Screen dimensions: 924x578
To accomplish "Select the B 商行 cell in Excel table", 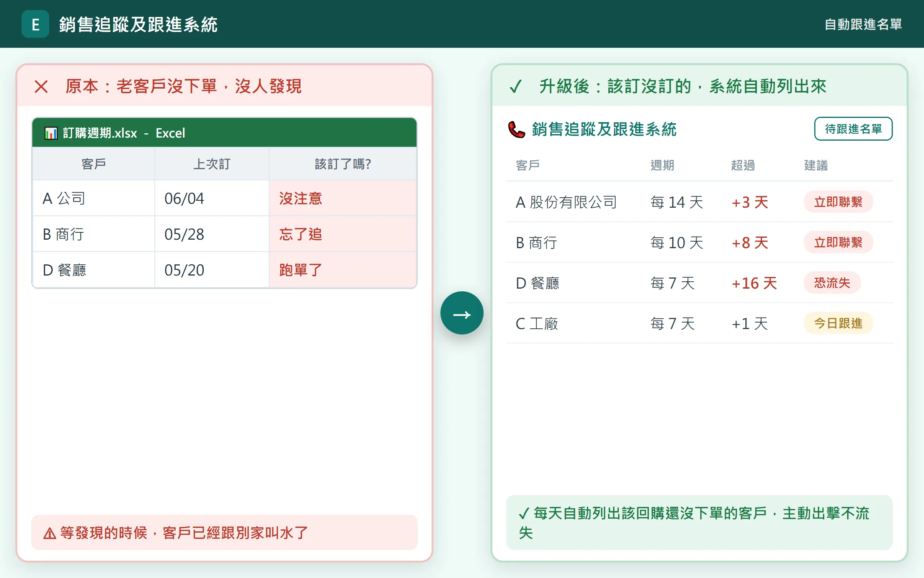I will pos(94,234).
